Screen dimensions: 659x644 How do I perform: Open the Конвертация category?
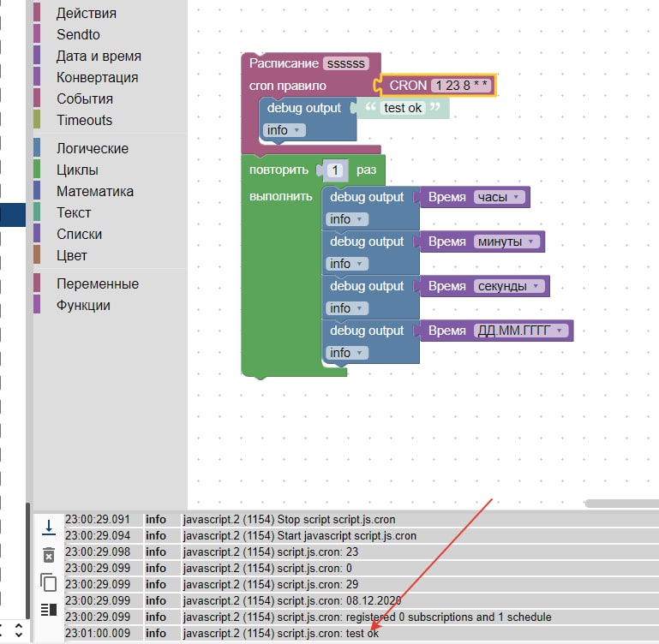click(x=97, y=77)
